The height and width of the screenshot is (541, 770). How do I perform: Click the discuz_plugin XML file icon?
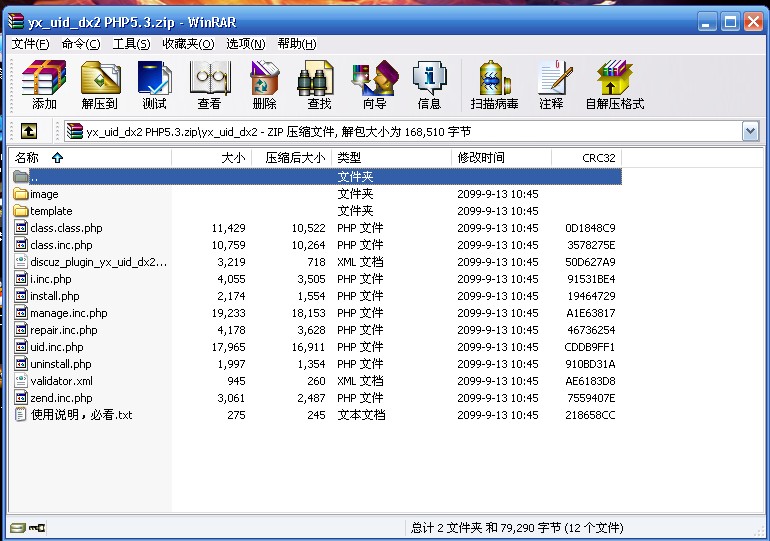(x=21, y=262)
